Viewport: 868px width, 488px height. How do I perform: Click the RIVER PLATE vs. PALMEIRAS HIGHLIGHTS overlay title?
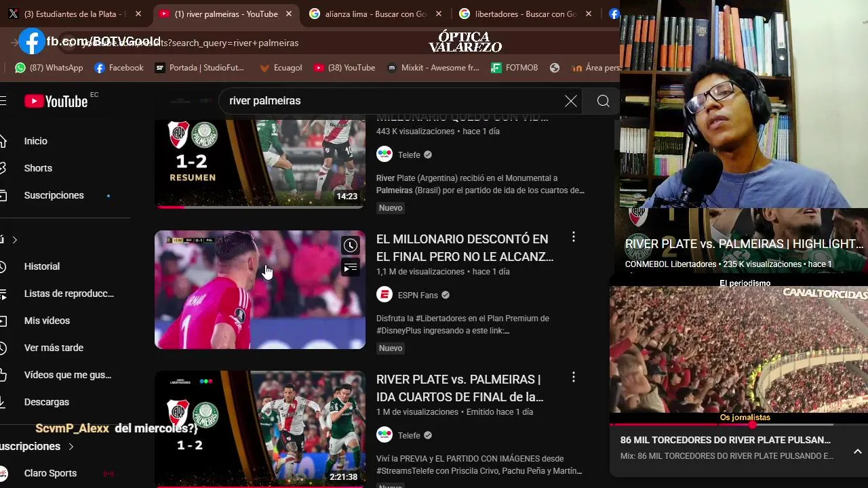pyautogui.click(x=744, y=244)
